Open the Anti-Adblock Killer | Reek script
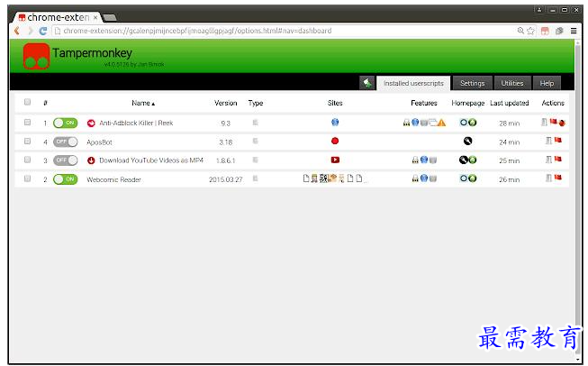Viewport: 588px width, 366px height. [136, 124]
